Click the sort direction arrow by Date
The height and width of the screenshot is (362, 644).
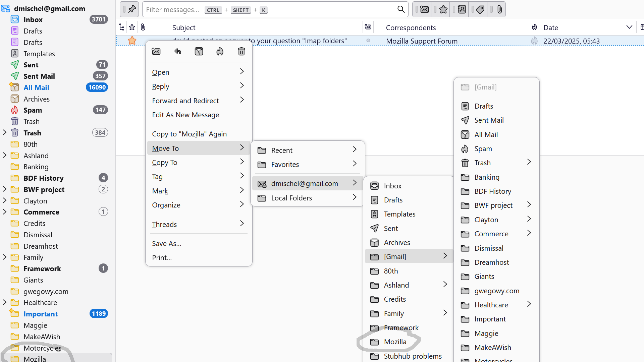click(x=629, y=27)
